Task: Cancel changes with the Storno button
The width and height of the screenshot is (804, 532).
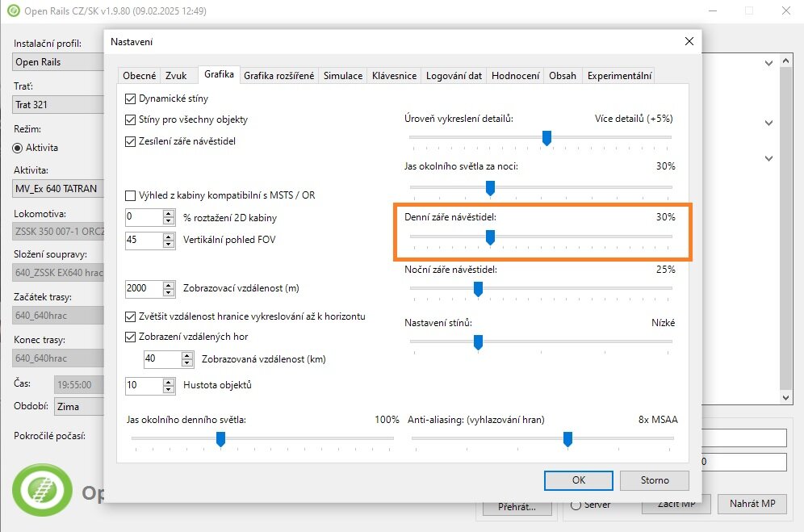Action: (x=654, y=480)
